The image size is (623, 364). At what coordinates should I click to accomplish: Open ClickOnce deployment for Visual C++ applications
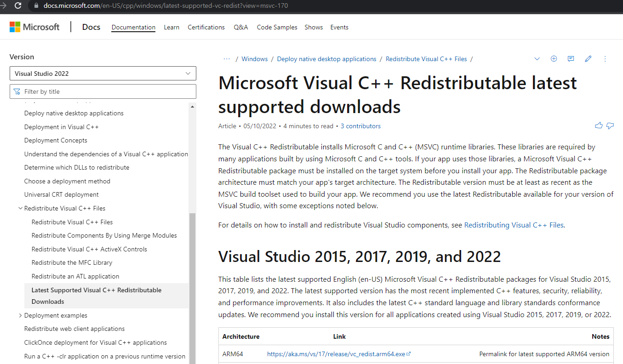(x=96, y=342)
